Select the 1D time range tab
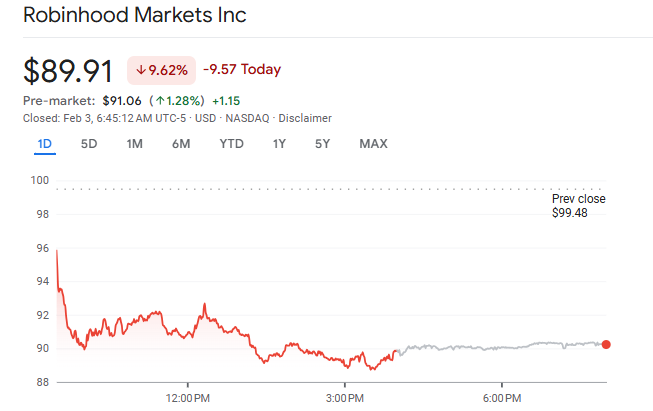The height and width of the screenshot is (411, 653). (x=44, y=143)
